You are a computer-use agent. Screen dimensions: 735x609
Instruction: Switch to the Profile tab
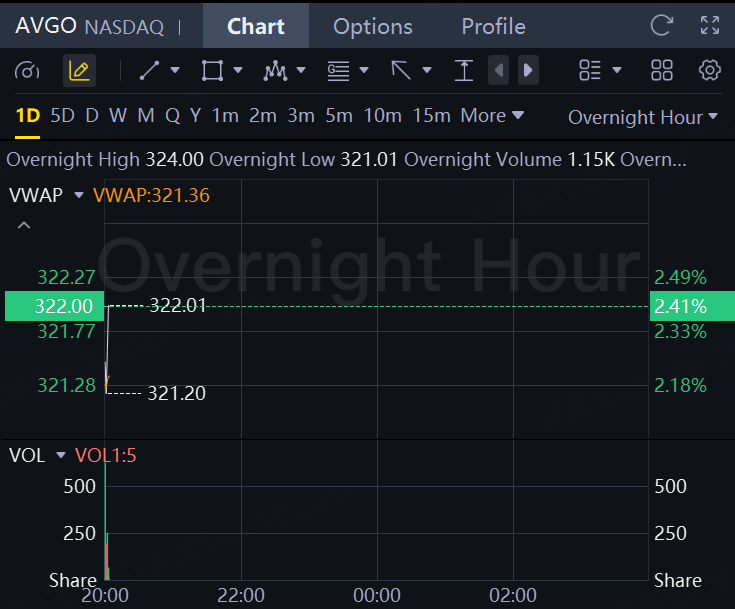pos(493,26)
